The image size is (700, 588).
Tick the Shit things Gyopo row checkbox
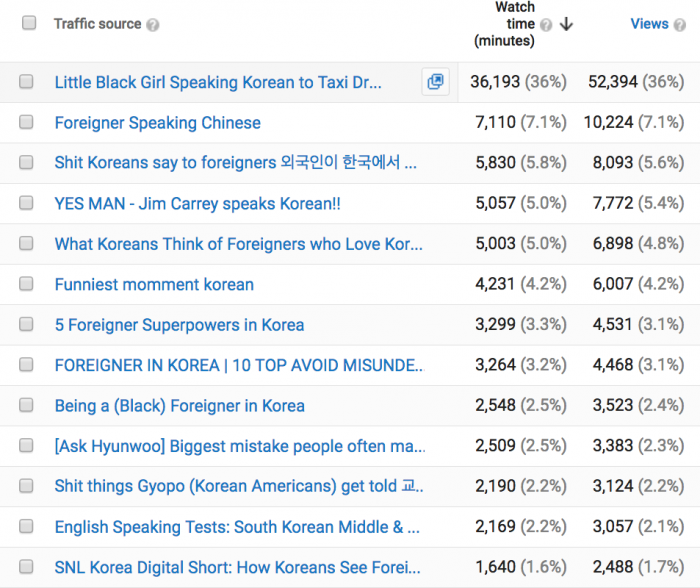pos(26,485)
